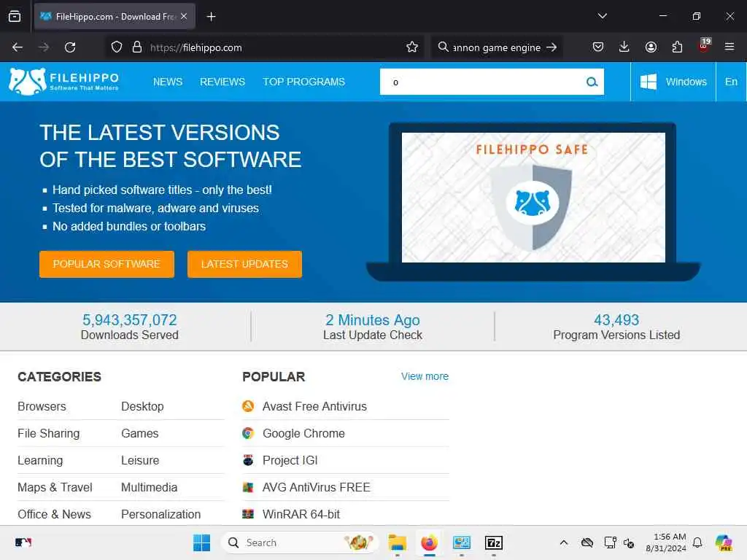This screenshot has height=560, width=747.
Task: Open the Maps & Travel category
Action: pyautogui.click(x=55, y=487)
